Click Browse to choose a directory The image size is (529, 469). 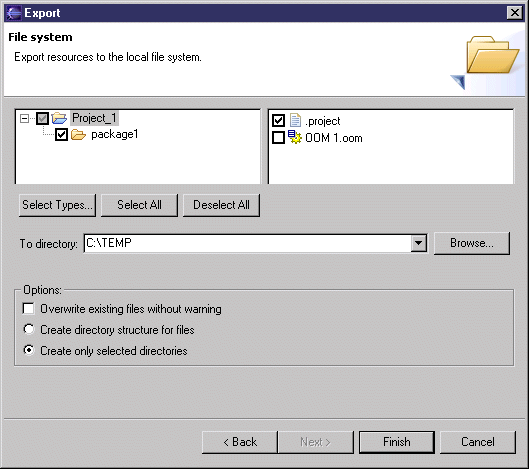[x=472, y=243]
